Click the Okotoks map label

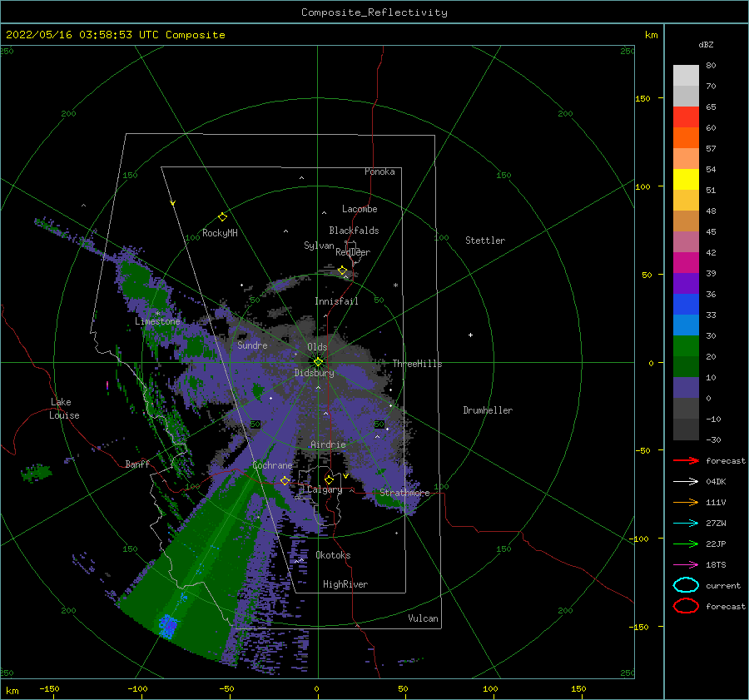coord(333,555)
